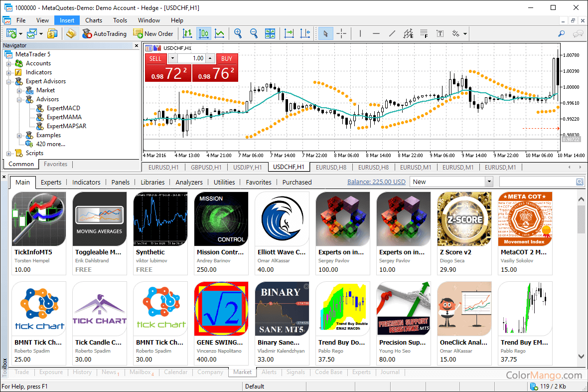
Task: Add a text label to the chart
Action: [440, 33]
